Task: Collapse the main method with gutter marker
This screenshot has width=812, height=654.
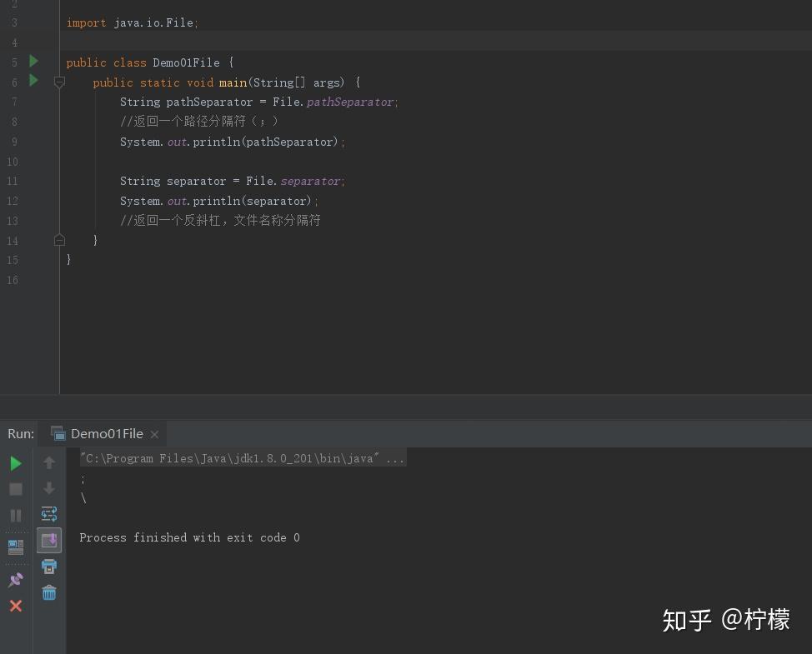Action: [x=59, y=82]
